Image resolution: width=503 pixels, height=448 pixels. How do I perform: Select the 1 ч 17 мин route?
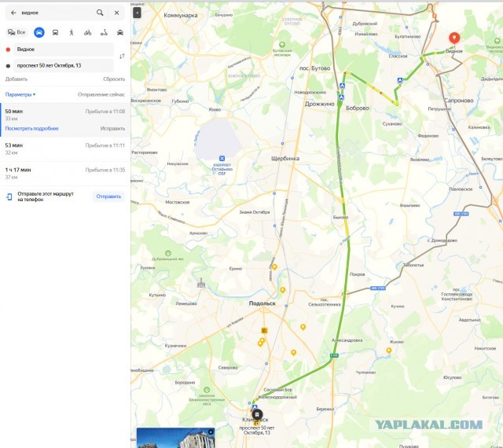tap(65, 174)
